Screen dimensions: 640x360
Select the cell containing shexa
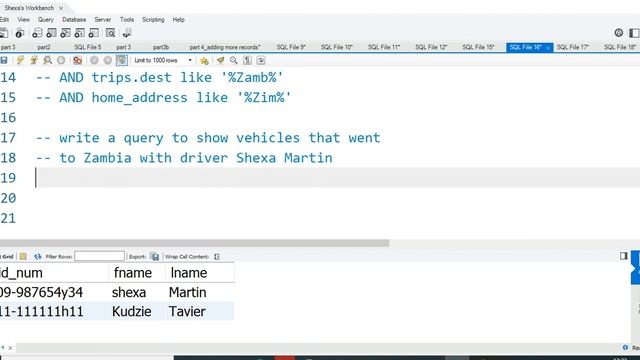[136, 292]
